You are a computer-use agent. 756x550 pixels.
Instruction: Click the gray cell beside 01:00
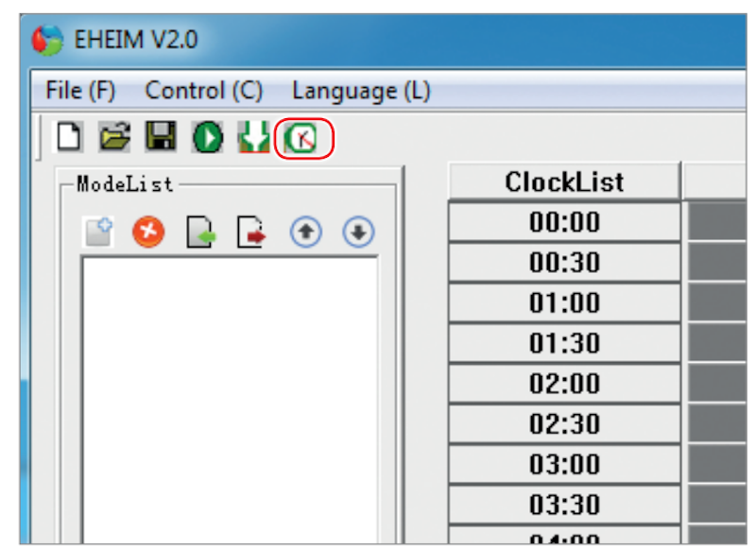(x=717, y=303)
